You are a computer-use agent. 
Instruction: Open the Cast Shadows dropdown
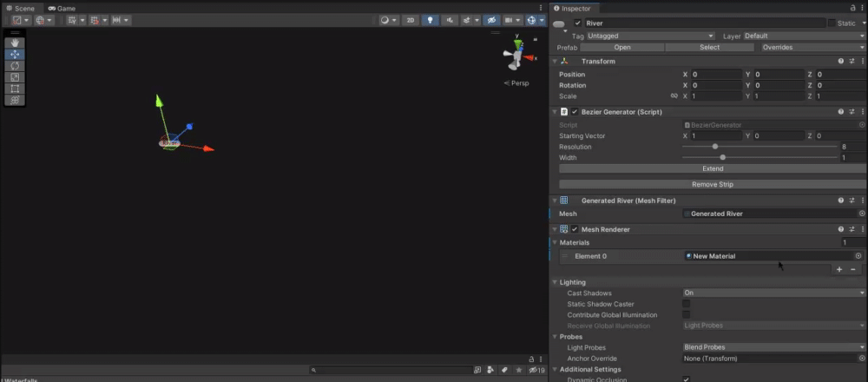pyautogui.click(x=773, y=293)
